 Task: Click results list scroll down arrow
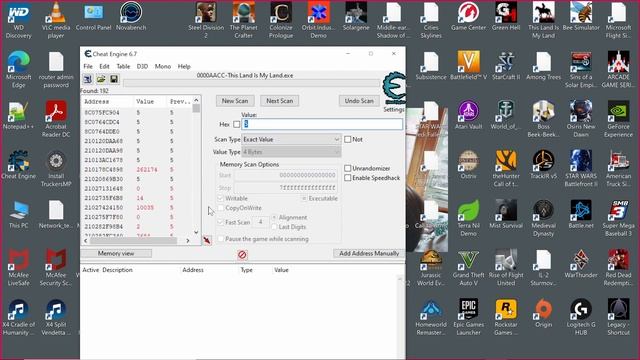196,232
